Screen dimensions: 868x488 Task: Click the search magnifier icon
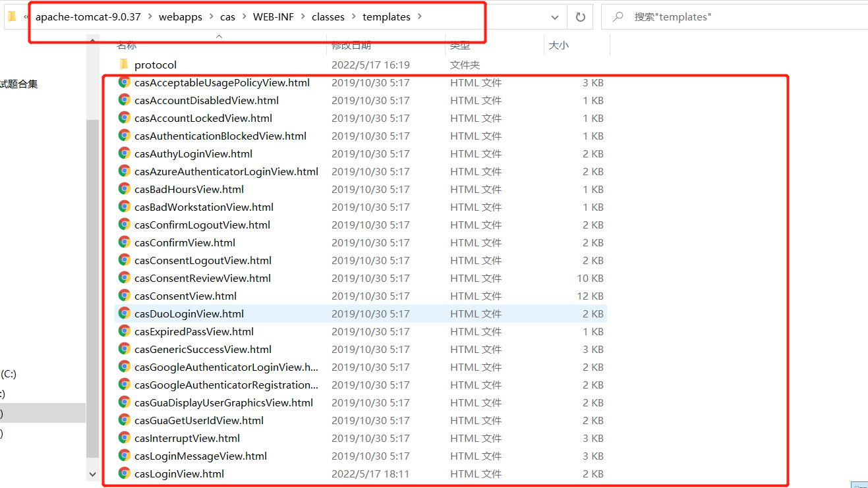tap(618, 17)
